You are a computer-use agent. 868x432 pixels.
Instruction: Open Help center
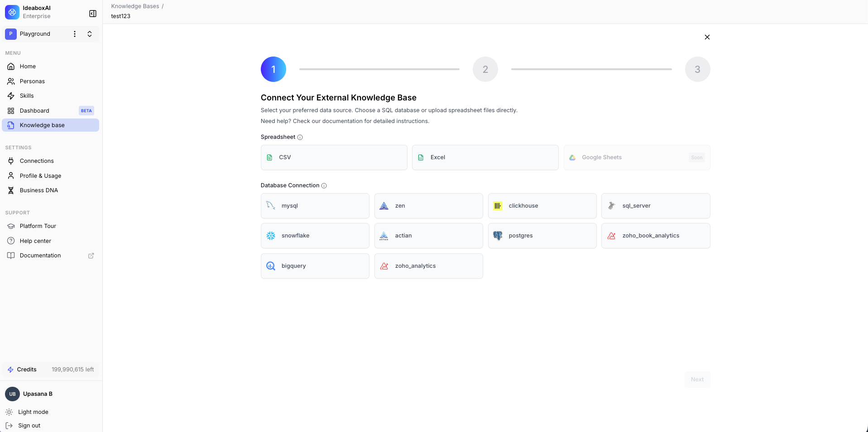pos(50,241)
